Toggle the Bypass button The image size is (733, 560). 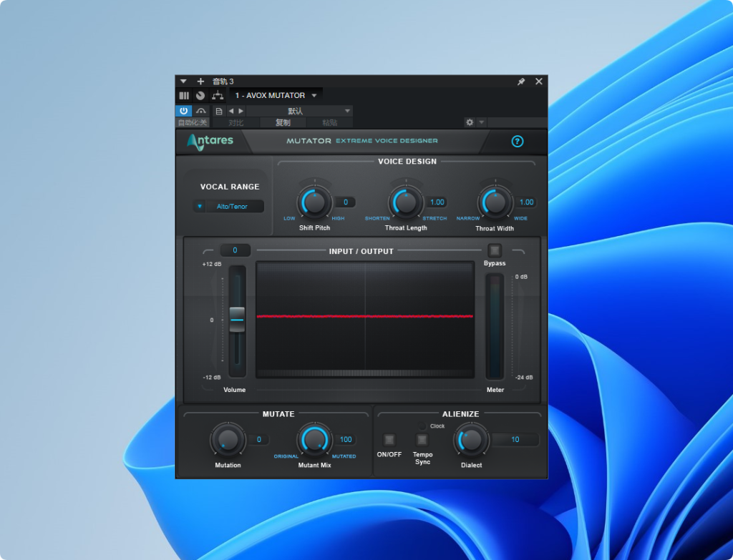click(495, 251)
